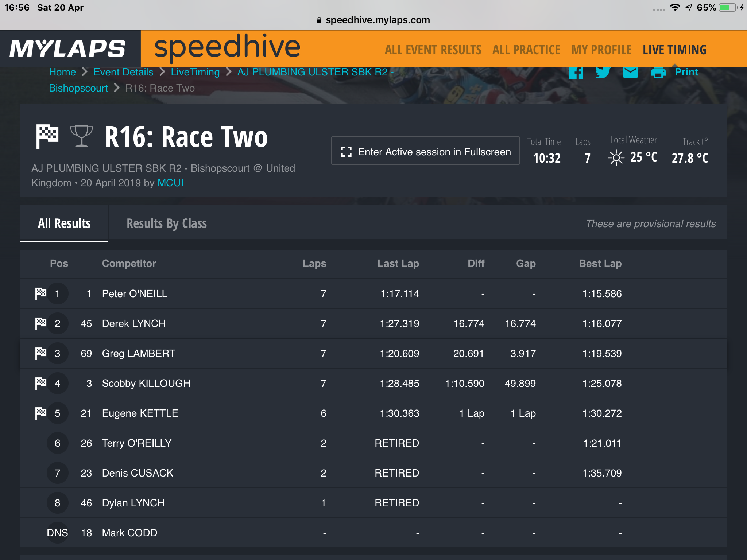The image size is (747, 560).
Task: Select competitor Greg LAMBERT
Action: coord(139,353)
